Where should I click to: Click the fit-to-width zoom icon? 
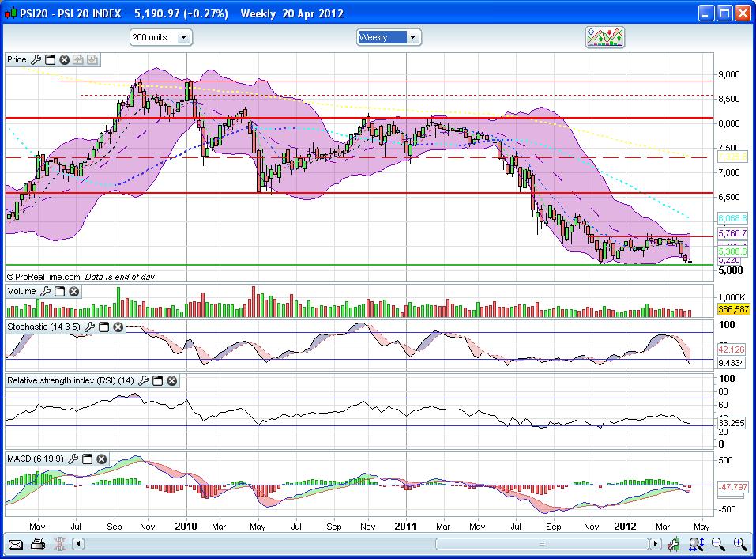click(696, 544)
